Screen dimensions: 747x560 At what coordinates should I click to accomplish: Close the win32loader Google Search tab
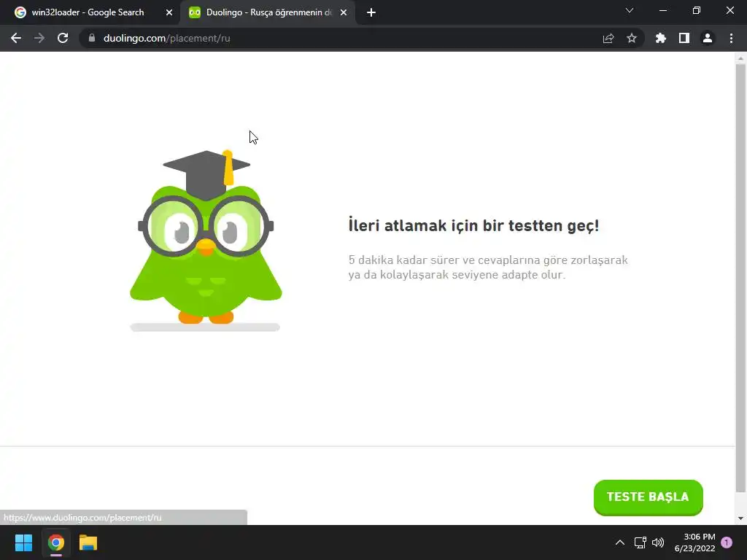click(x=169, y=13)
